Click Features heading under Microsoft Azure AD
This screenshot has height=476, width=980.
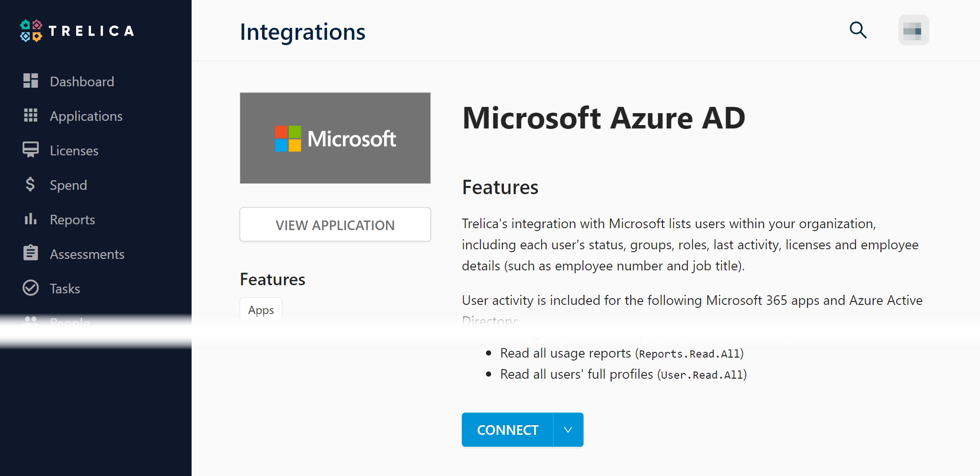[500, 187]
